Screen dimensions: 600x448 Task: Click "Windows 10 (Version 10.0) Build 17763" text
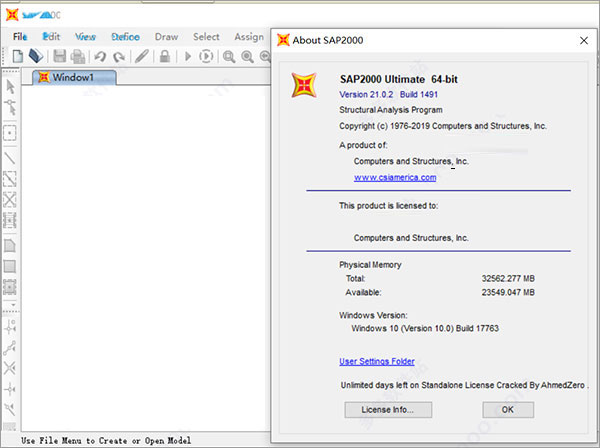click(425, 329)
